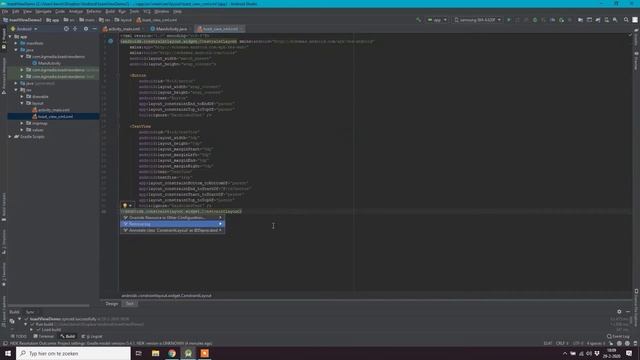Switch to the Design view tab
This screenshot has height=360, width=640.
click(x=111, y=304)
